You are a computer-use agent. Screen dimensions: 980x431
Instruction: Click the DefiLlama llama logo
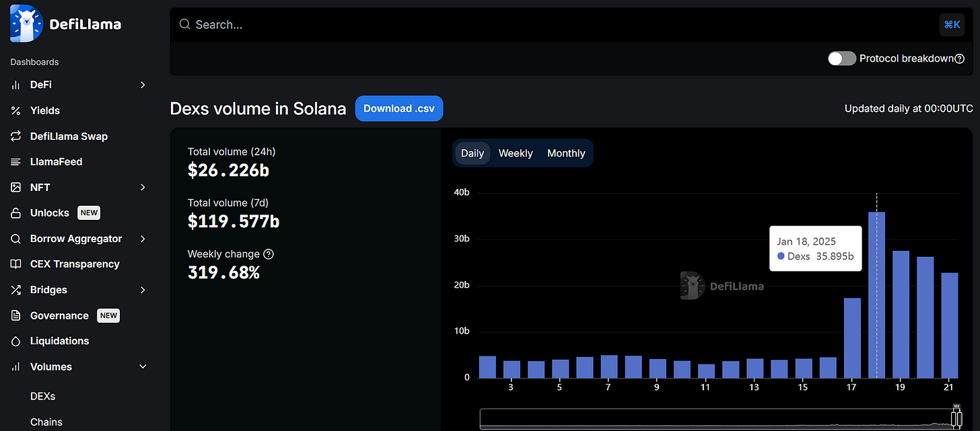25,23
